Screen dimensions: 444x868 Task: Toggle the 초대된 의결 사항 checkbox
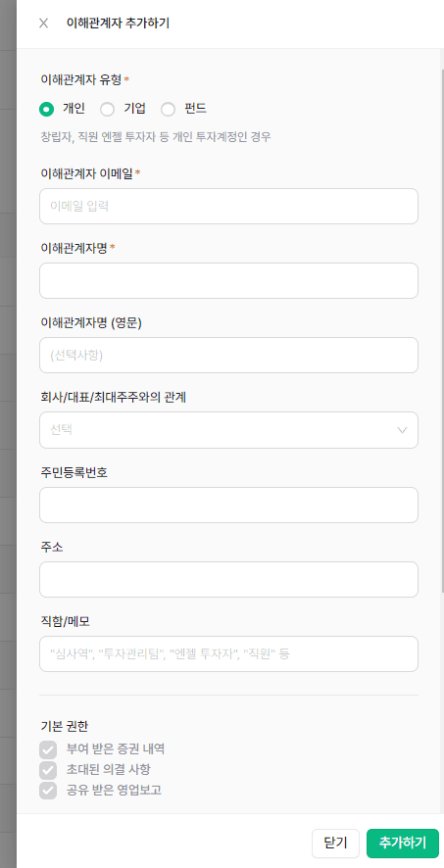pos(48,770)
